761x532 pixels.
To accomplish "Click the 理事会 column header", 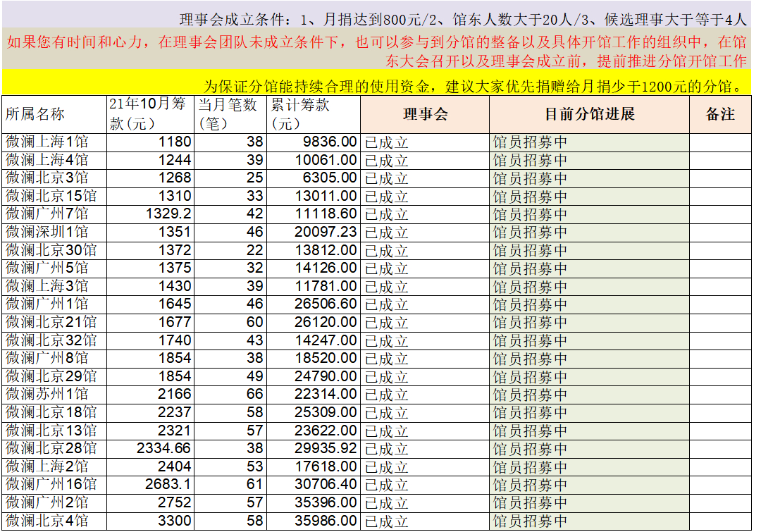I will coord(424,114).
